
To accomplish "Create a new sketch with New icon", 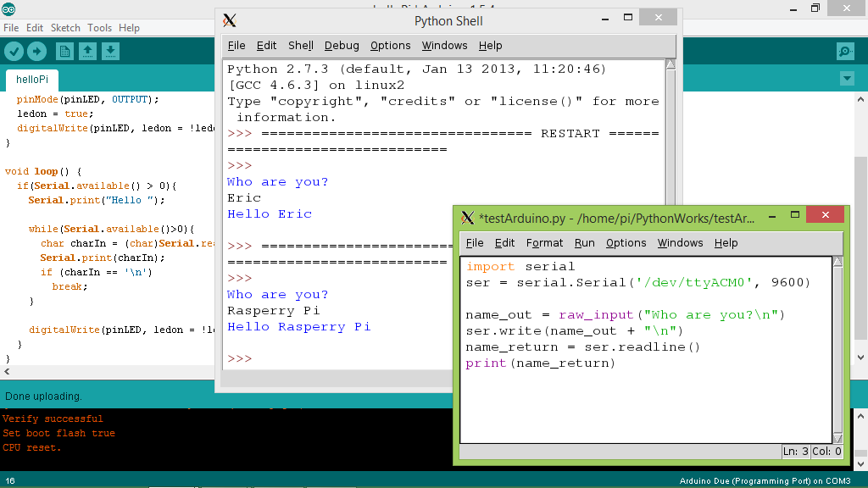I will [x=64, y=52].
